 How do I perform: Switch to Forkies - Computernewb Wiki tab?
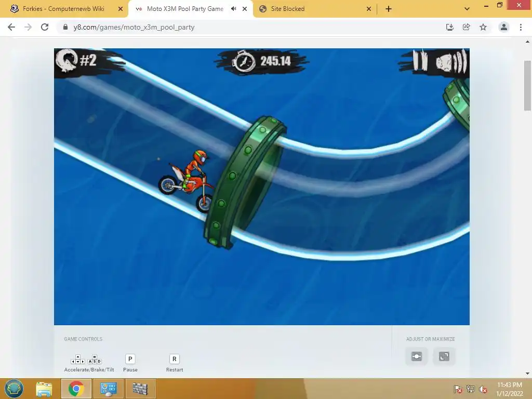click(x=63, y=9)
